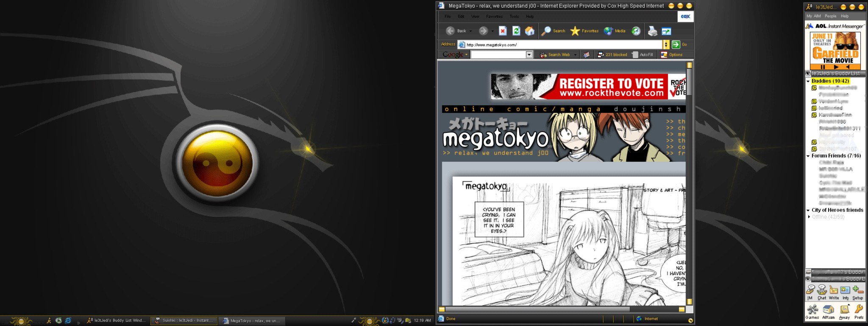Open the Help menu in Internet Explorer

530,17
